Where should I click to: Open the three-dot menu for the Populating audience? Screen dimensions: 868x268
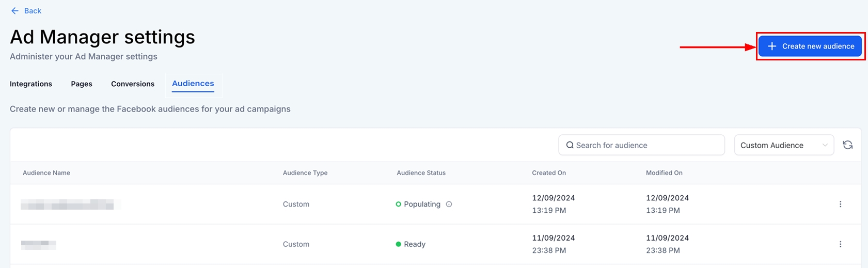pos(840,204)
